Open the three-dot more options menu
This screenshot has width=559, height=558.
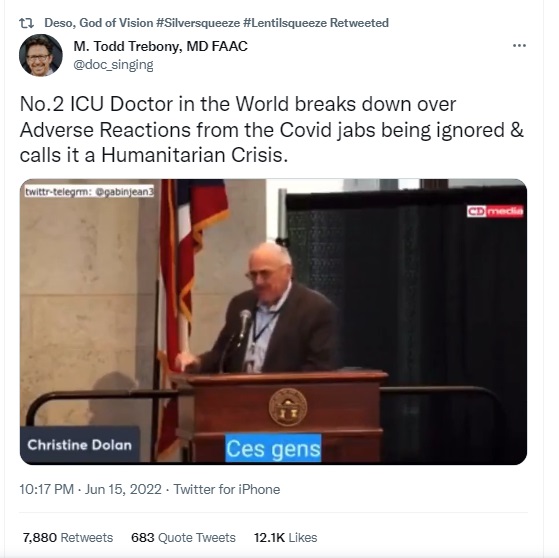[x=519, y=46]
